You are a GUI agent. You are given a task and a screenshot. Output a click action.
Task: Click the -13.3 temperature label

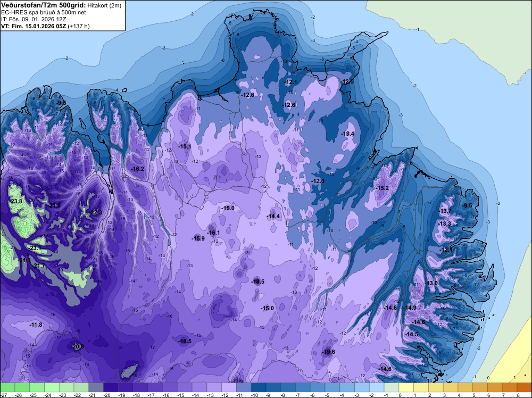(x=444, y=223)
